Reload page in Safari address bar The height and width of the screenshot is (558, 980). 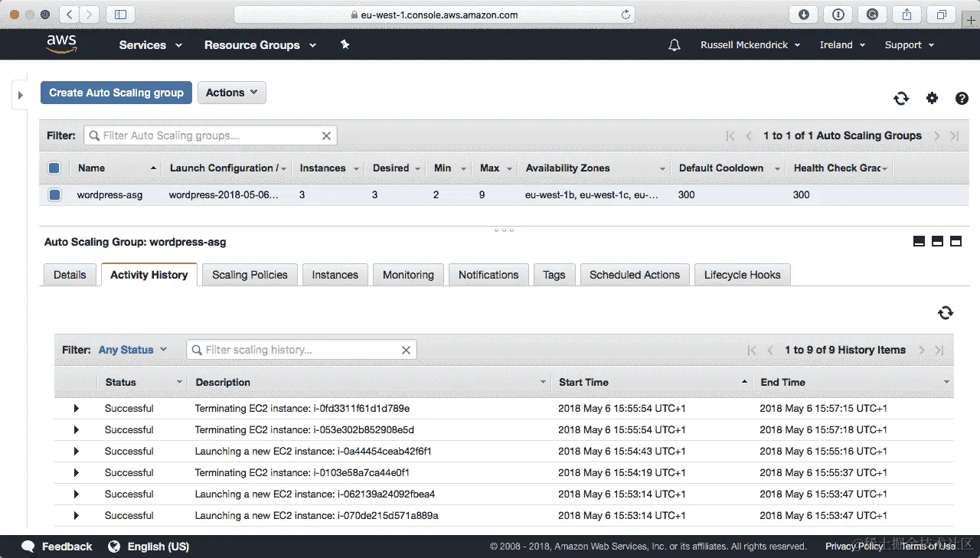[x=626, y=15]
